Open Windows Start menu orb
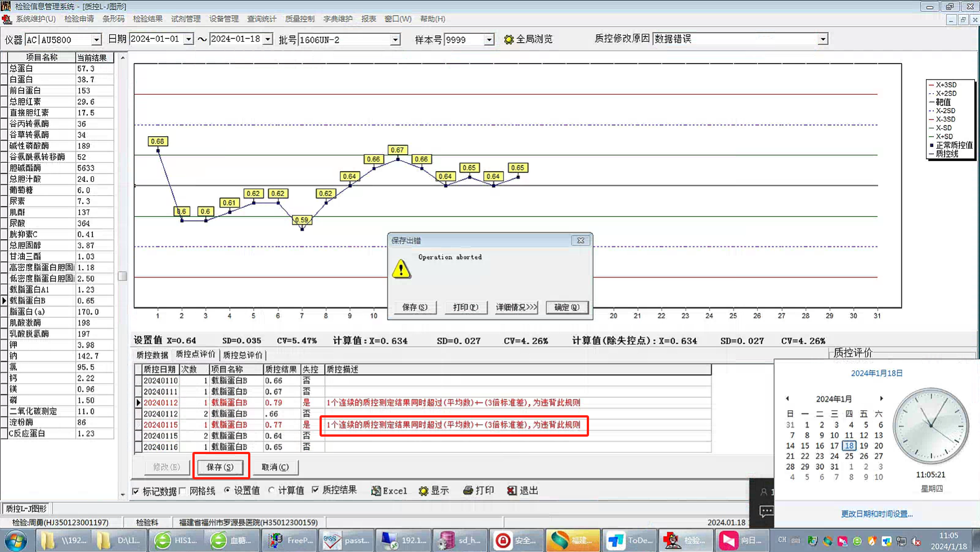The image size is (980, 552). (x=16, y=540)
